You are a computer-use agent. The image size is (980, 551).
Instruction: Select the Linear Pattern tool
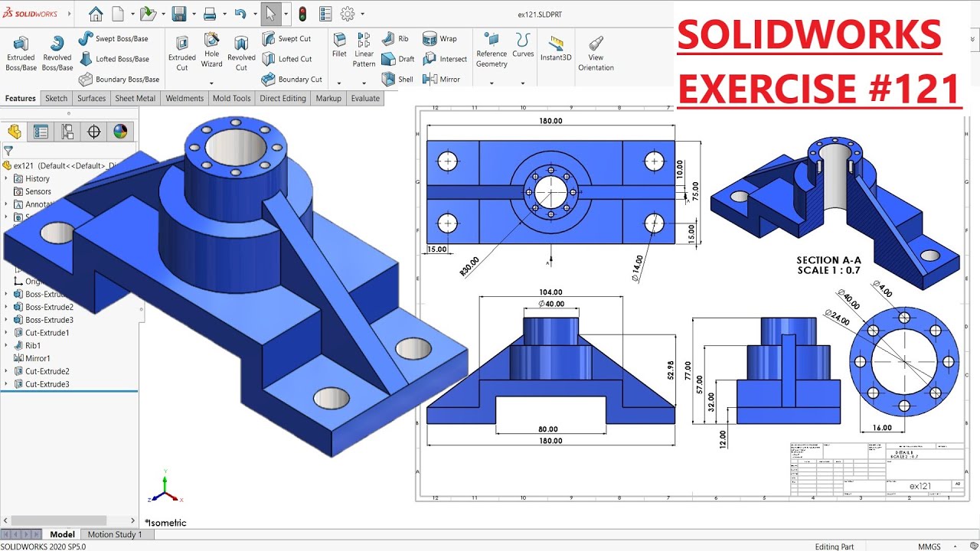[364, 51]
